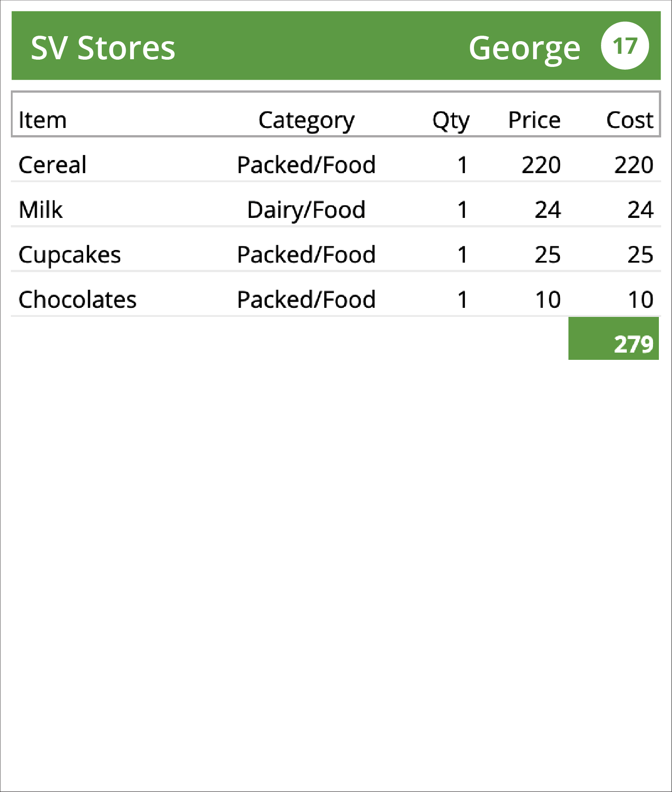Click the Milk cost value 24
This screenshot has height=792, width=672.
[x=640, y=210]
